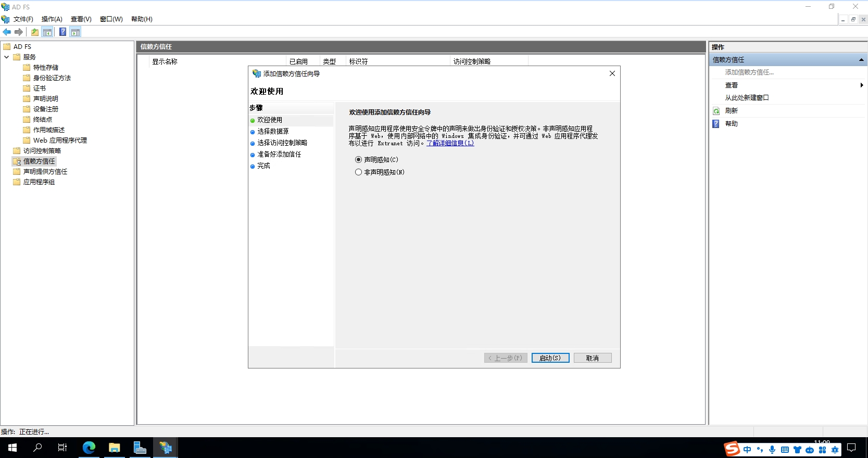Click the Refresh icon in Actions pane
The image size is (868, 458).
point(716,111)
